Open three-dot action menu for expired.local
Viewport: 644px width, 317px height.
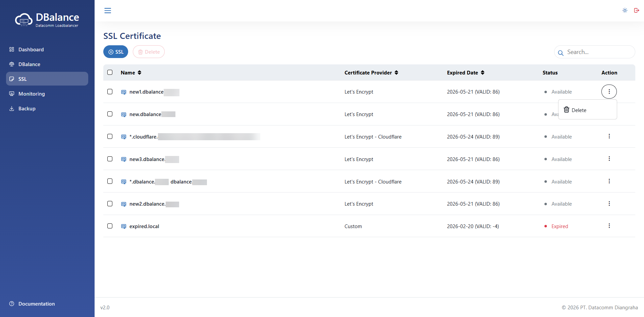tap(609, 226)
